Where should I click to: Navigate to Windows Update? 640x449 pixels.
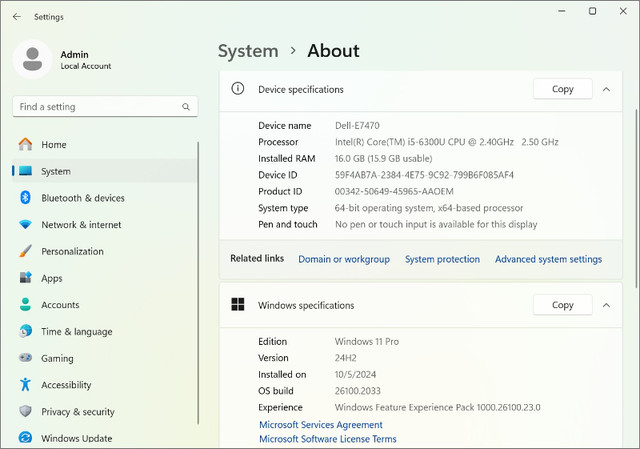click(x=104, y=438)
